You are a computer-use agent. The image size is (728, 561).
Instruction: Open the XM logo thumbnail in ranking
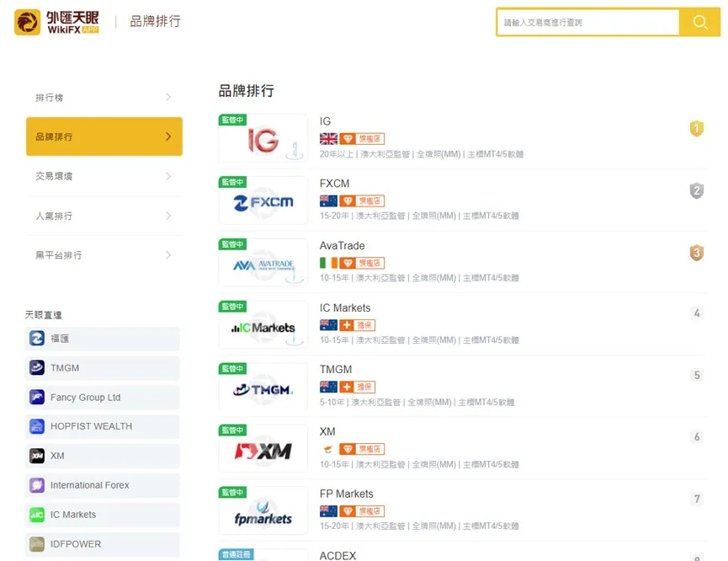point(263,449)
